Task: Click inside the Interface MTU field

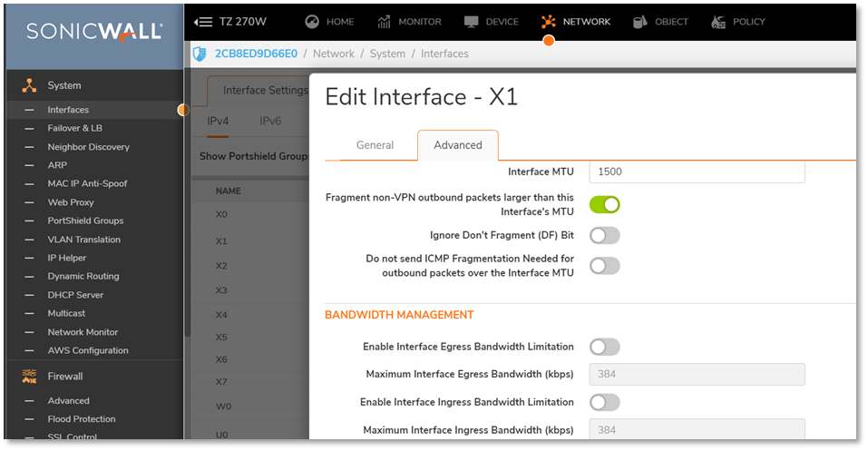Action: tap(697, 172)
